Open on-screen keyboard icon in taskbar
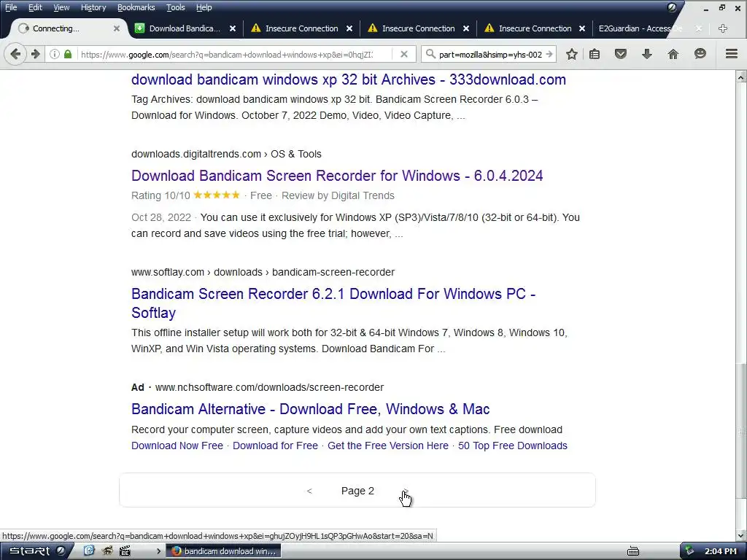 pyautogui.click(x=633, y=551)
